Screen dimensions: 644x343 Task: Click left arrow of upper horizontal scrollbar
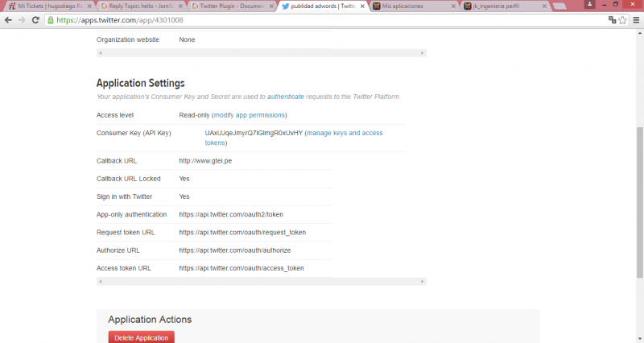100,53
